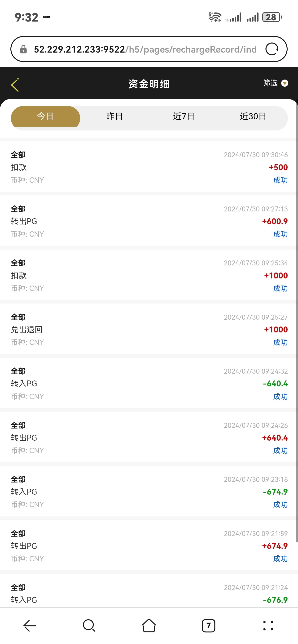Open the browser four-dot menu
The width and height of the screenshot is (298, 644).
pyautogui.click(x=268, y=626)
